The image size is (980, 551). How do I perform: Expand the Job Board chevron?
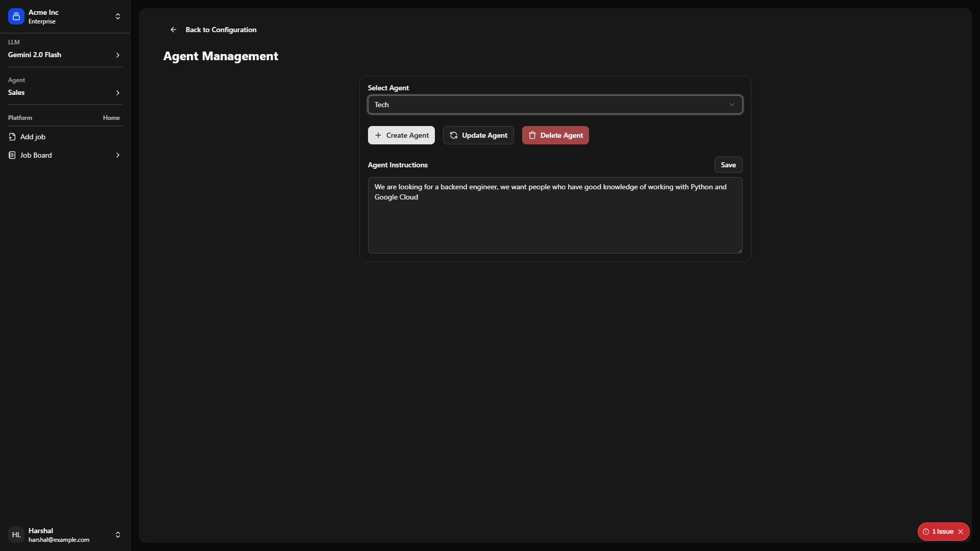[x=118, y=155]
